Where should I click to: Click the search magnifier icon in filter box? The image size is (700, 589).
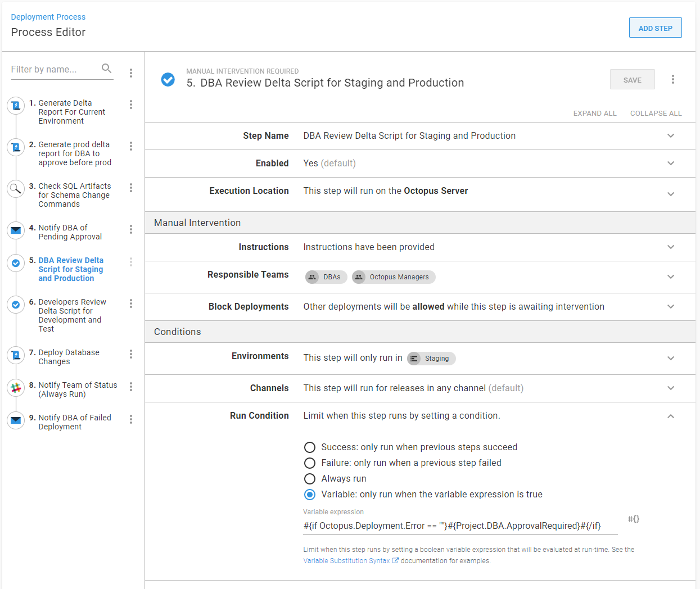coord(106,69)
